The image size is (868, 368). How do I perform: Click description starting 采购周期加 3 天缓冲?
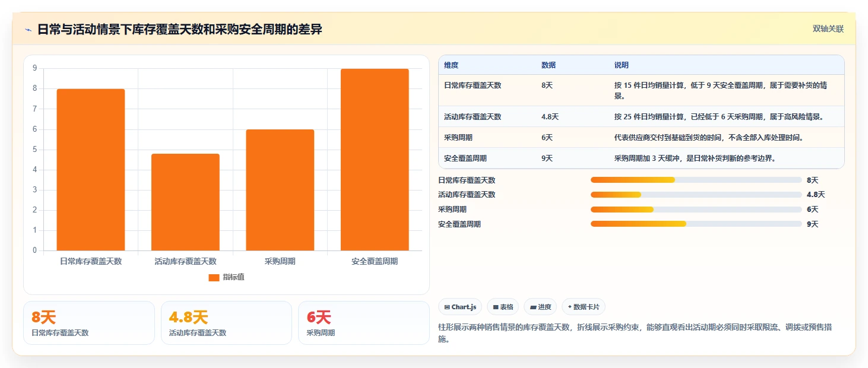click(695, 158)
